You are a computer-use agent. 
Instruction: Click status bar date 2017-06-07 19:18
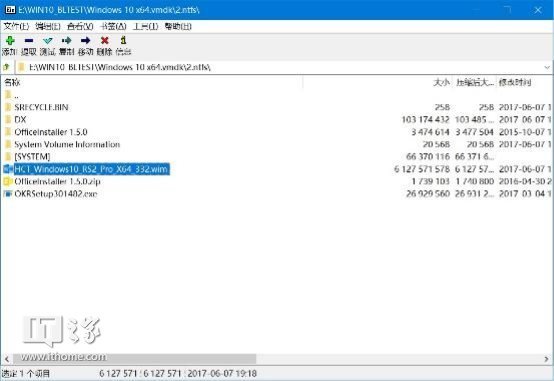pos(222,373)
